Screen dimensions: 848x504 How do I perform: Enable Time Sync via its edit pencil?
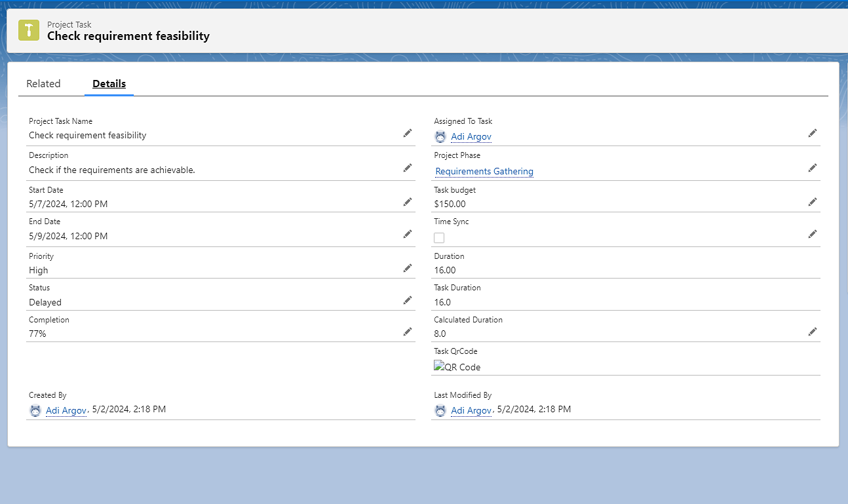click(x=813, y=234)
